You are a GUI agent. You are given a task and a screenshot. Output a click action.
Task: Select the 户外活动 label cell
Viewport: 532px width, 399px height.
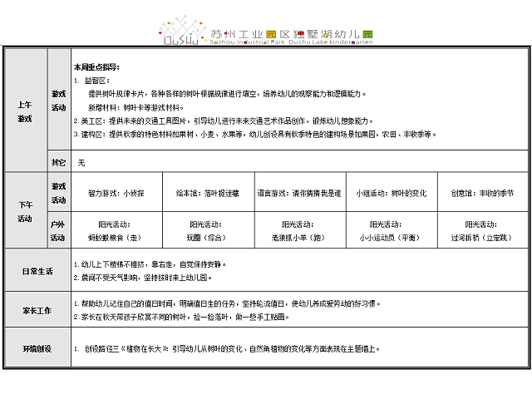point(59,230)
